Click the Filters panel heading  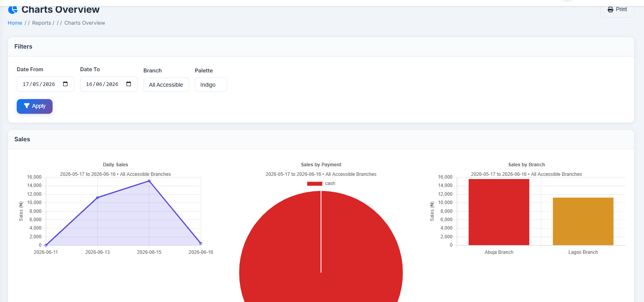pos(23,47)
